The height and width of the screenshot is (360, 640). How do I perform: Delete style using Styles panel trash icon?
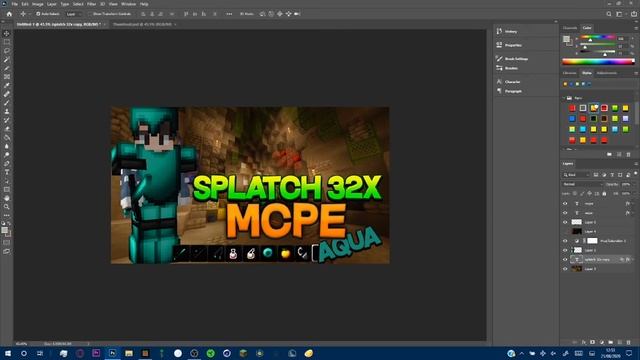(x=629, y=154)
